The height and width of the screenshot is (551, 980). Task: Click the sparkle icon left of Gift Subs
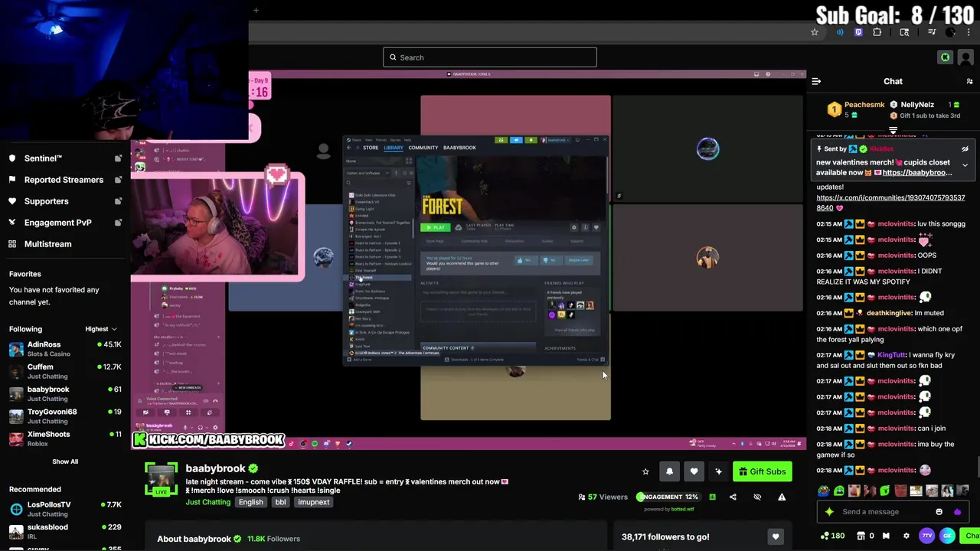(718, 471)
